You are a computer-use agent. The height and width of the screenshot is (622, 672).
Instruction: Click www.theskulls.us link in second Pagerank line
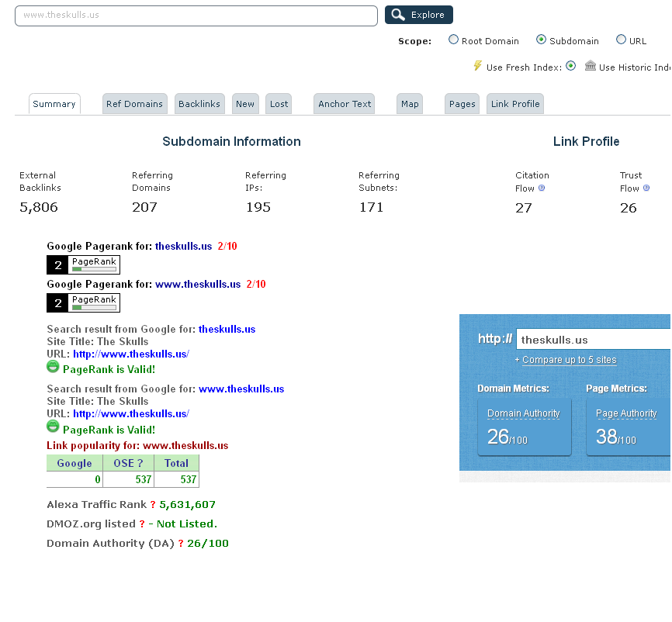click(198, 285)
